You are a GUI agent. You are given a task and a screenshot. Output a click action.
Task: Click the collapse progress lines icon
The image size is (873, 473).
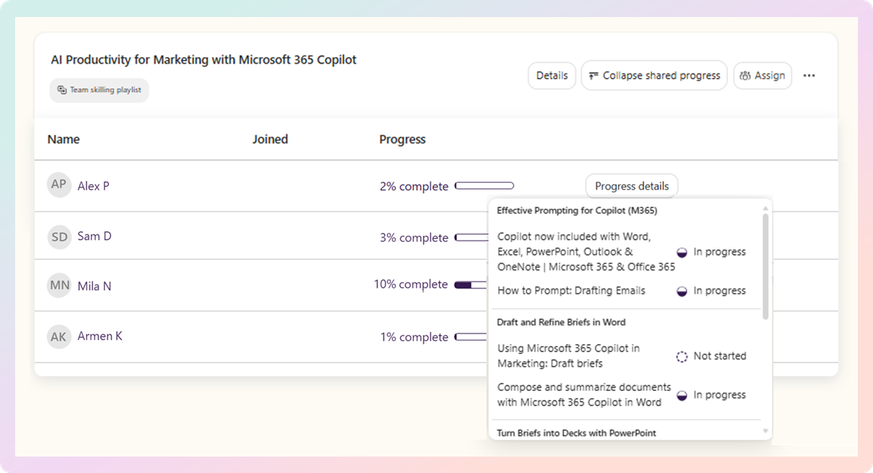click(x=594, y=76)
